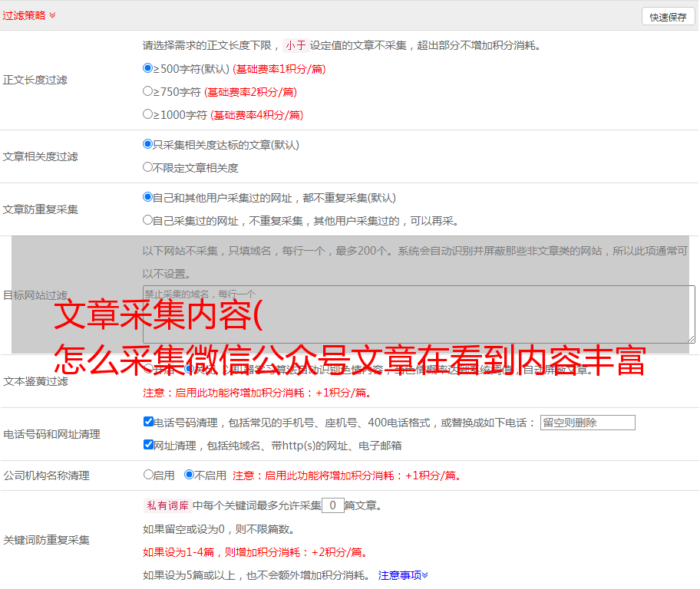Select 自己和其他用户采集过的网址 no-repeat option
The image size is (700, 589).
coord(148,197)
